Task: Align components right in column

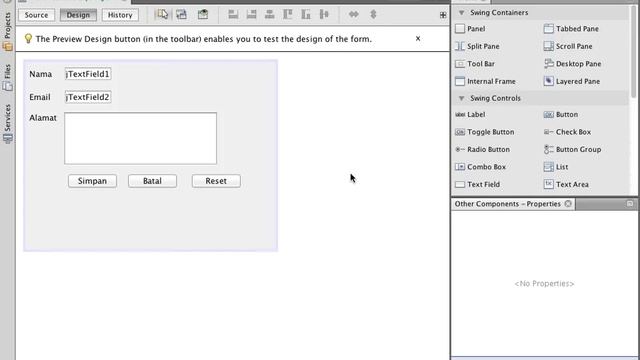Action: pos(251,15)
